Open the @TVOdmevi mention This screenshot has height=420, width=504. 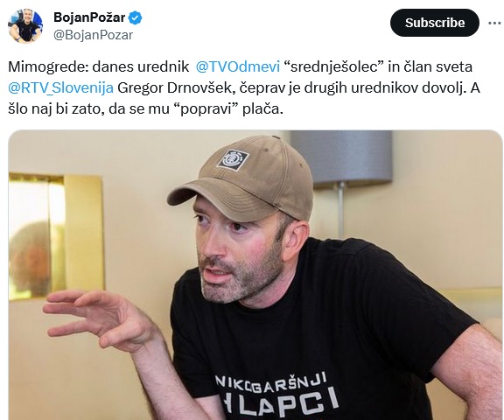coord(237,66)
